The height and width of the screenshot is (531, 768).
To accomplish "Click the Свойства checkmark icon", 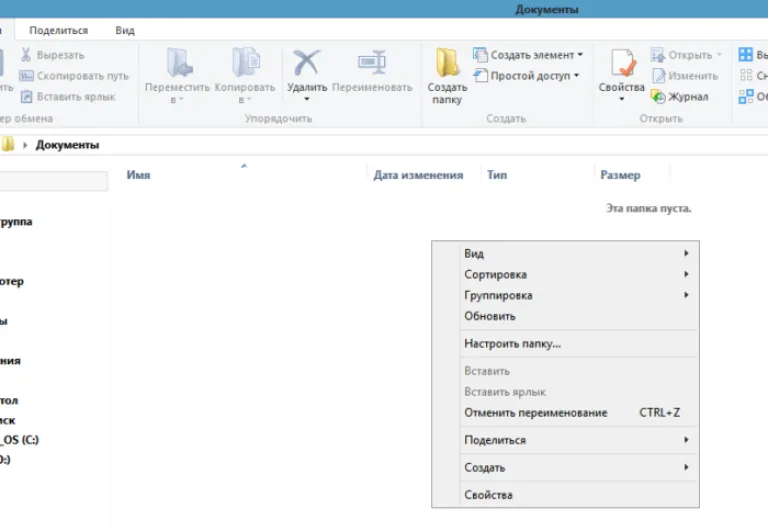I will tap(623, 63).
